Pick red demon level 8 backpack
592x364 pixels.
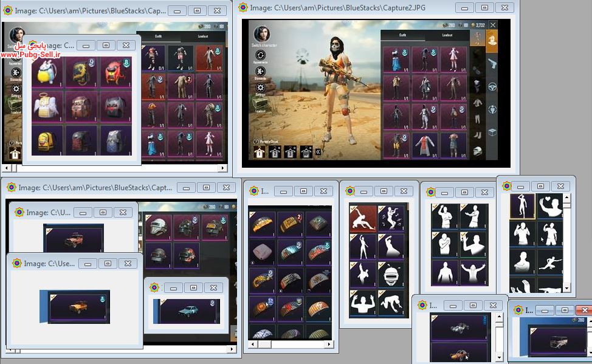tap(116, 72)
